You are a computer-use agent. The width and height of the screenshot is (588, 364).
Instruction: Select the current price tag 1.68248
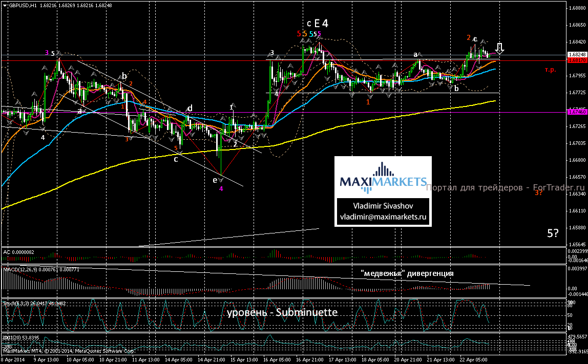[577, 55]
